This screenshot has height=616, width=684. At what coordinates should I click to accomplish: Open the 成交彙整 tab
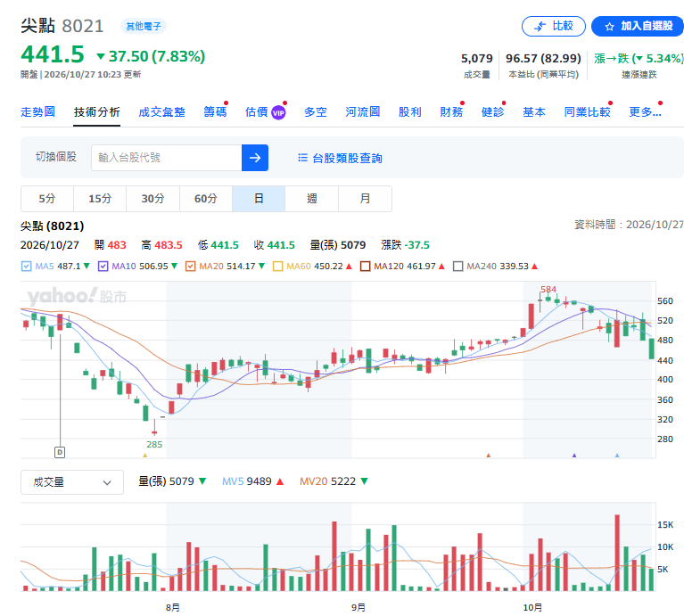click(161, 112)
